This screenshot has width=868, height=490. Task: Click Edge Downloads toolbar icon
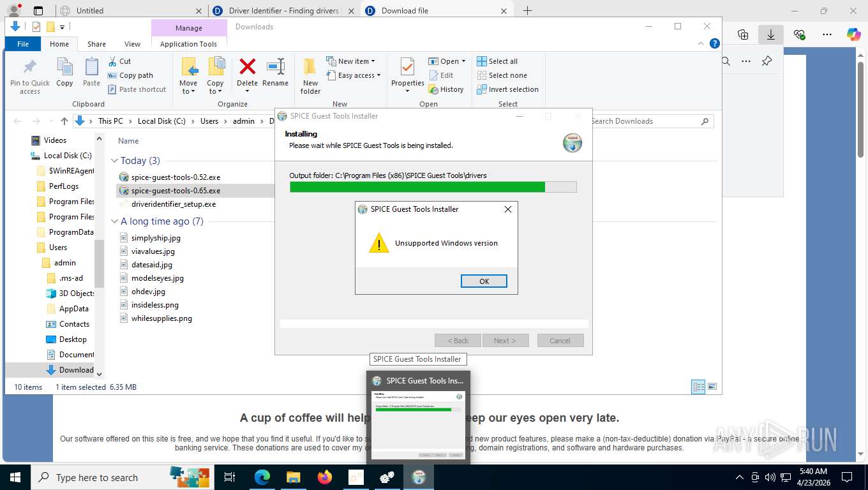tap(771, 34)
